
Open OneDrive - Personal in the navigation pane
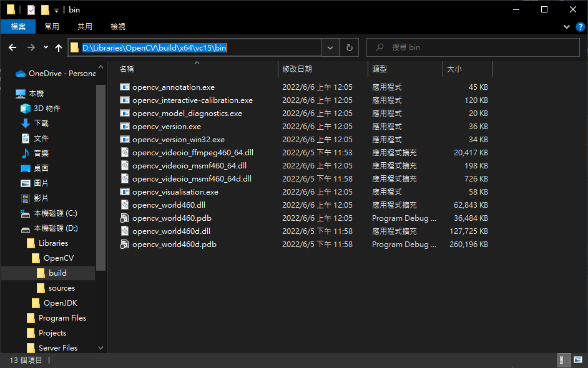(55, 74)
